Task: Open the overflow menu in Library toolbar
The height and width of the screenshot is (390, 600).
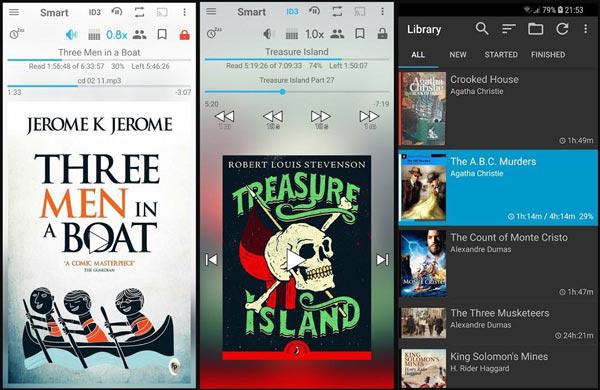Action: click(x=585, y=29)
